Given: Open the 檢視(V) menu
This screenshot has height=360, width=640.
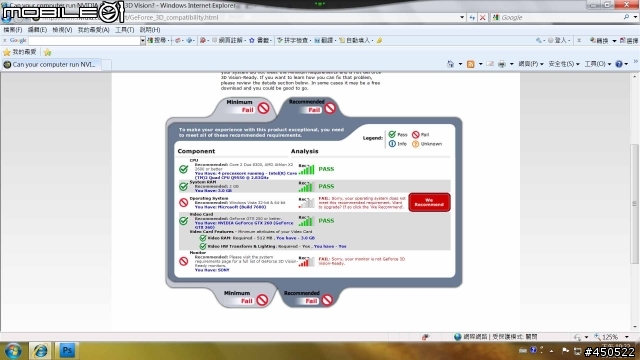Looking at the screenshot, I should [x=62, y=30].
